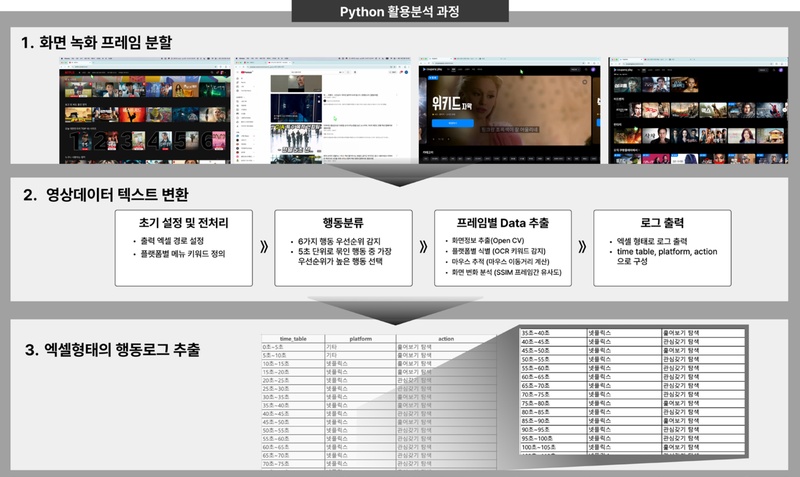Select the '100초~105초' cell in enlarged table
This screenshot has height=477, width=800.
tap(554, 447)
